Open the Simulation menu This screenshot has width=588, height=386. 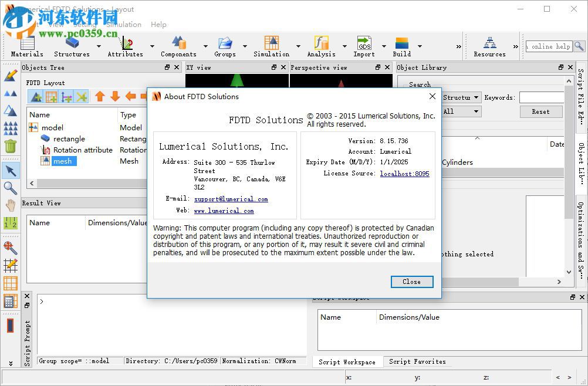coord(124,25)
